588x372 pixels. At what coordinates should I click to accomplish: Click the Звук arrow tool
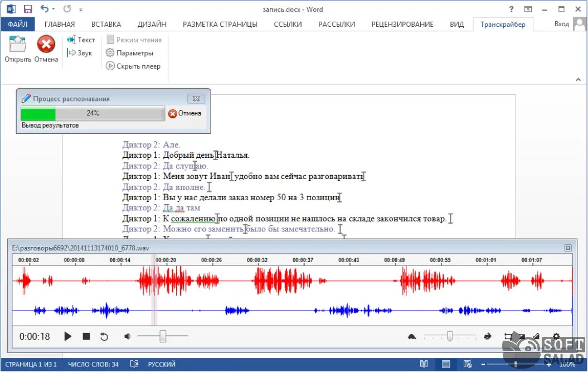[80, 53]
